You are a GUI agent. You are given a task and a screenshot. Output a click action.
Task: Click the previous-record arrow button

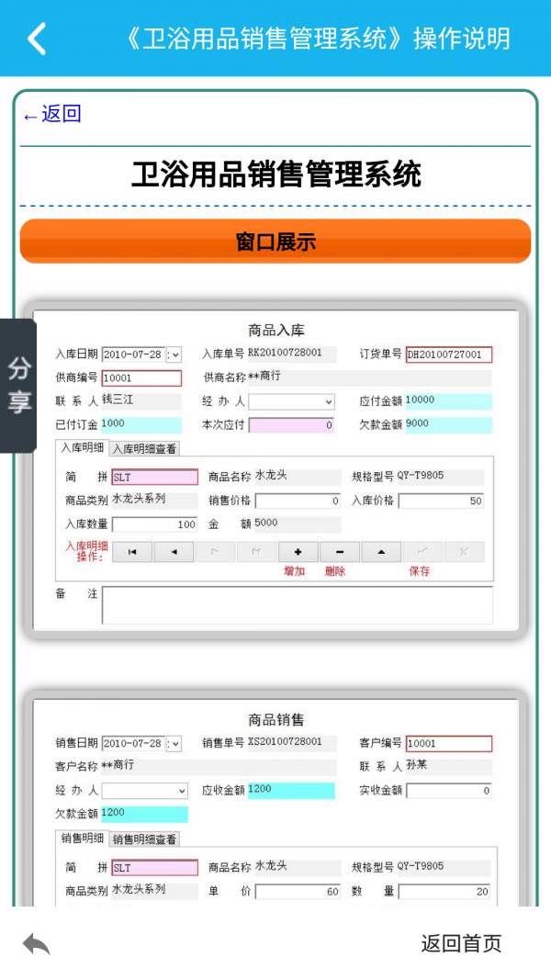[x=174, y=552]
